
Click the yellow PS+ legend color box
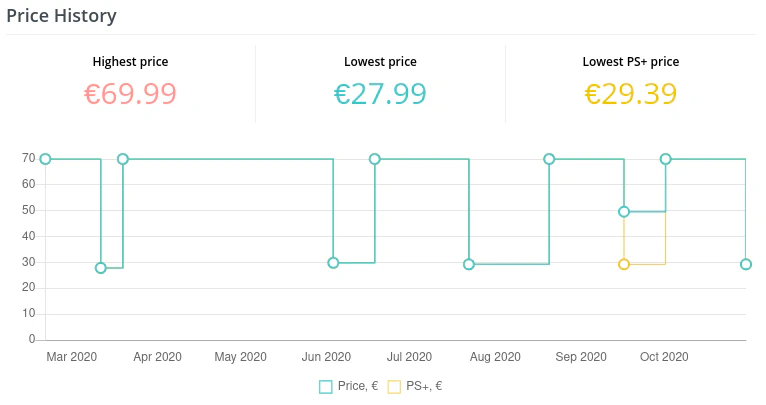(x=394, y=386)
